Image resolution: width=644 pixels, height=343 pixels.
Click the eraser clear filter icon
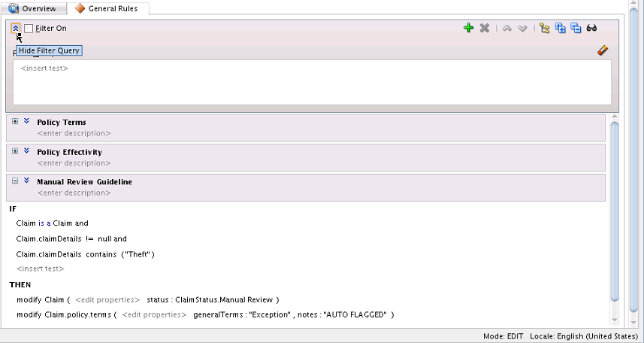pos(603,50)
